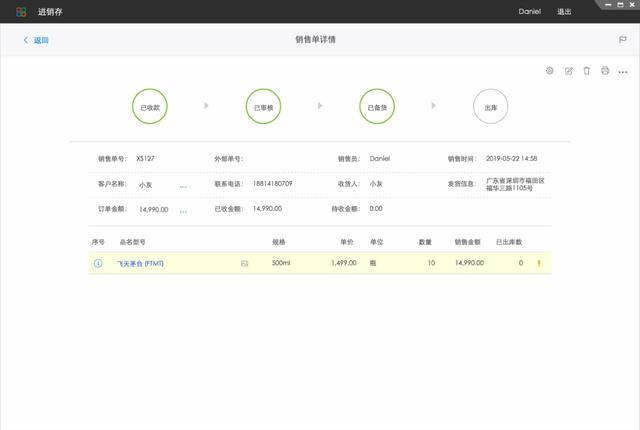Viewport: 640px width, 430px height.
Task: Click the 销售金额 column header
Action: tap(467, 242)
